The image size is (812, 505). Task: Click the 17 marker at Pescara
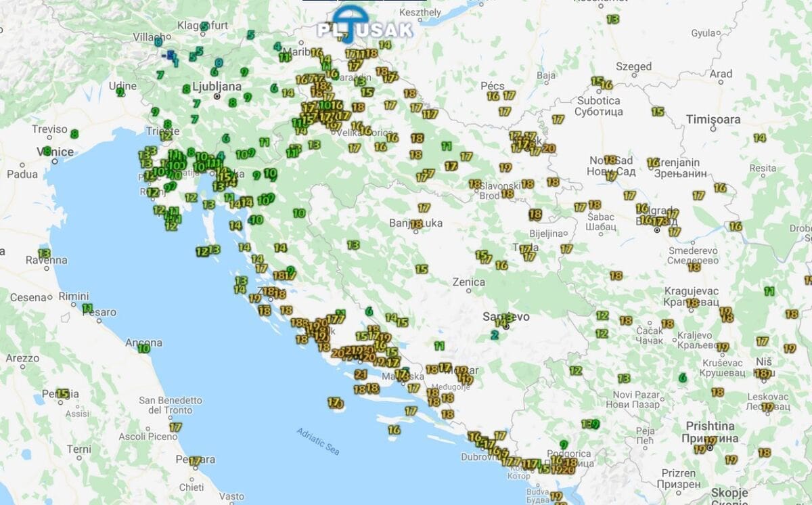[x=195, y=461]
